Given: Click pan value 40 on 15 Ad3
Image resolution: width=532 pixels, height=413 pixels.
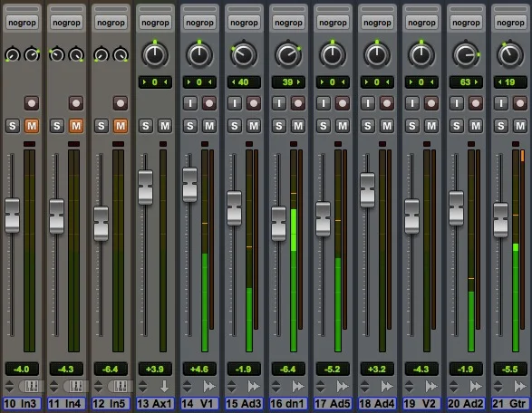Looking at the screenshot, I should point(244,82).
